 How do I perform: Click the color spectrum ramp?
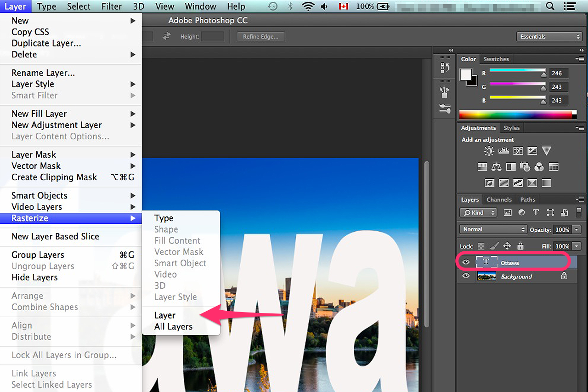click(518, 115)
